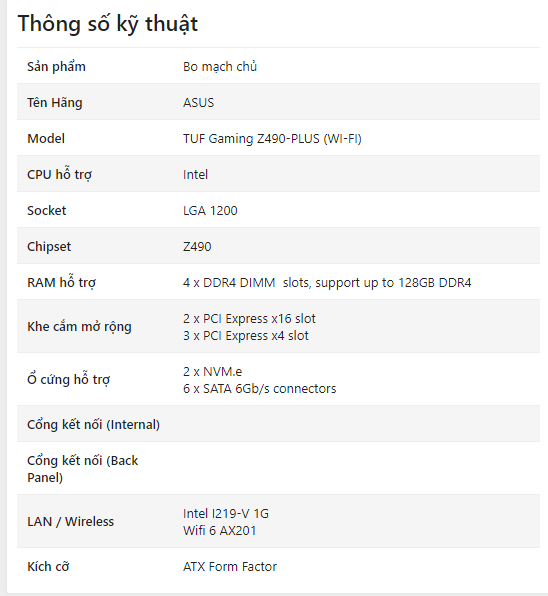Click the 'CPU hỗ trợ' label
Image resolution: width=548 pixels, height=596 pixels.
coord(59,174)
